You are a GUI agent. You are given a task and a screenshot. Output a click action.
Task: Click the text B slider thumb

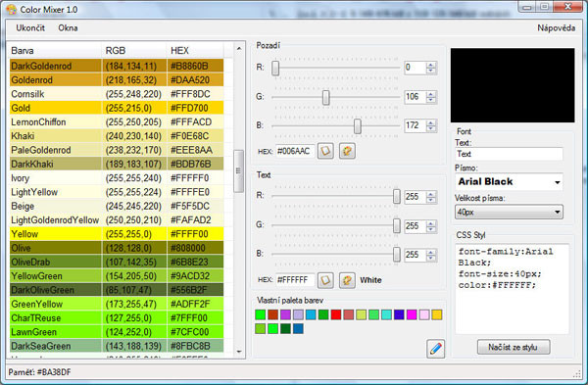coord(397,255)
